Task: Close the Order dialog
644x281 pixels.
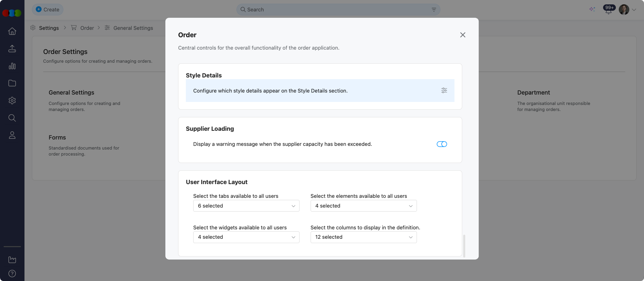Action: click(463, 35)
